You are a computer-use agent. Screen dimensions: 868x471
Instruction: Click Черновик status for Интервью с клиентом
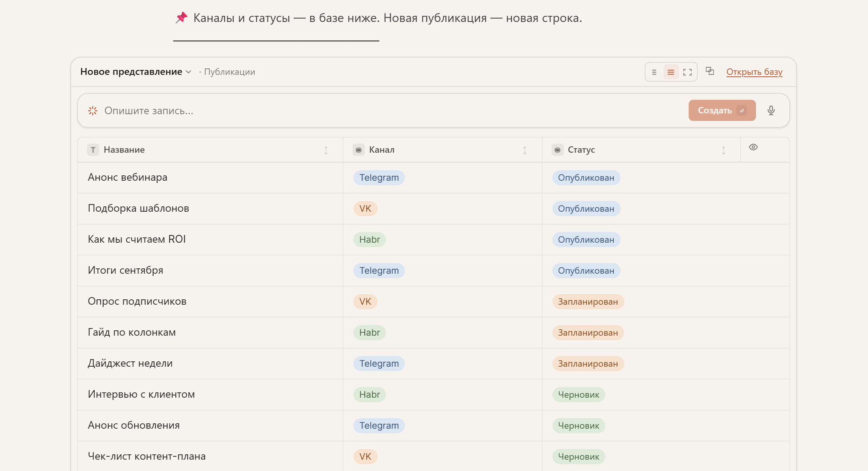coord(579,395)
